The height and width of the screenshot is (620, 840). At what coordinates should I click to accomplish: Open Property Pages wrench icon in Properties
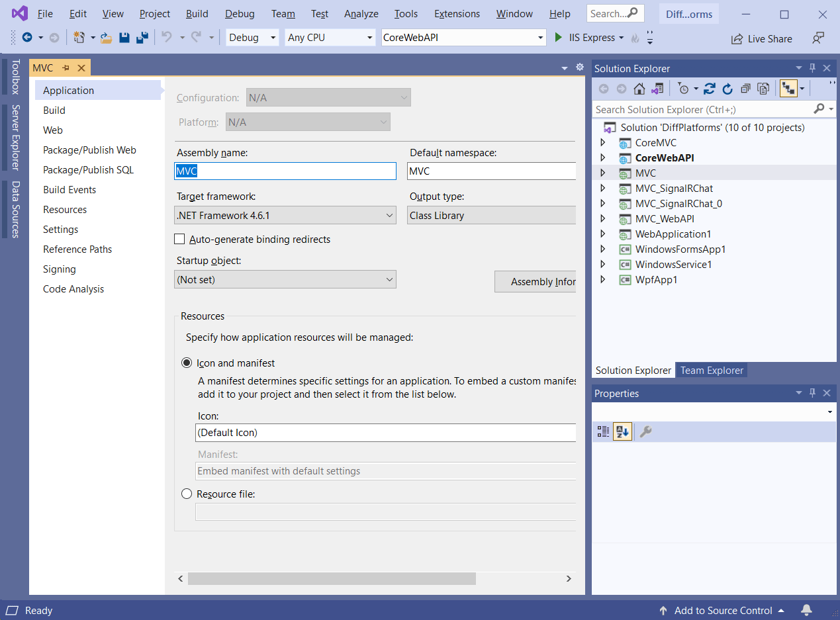coord(645,431)
